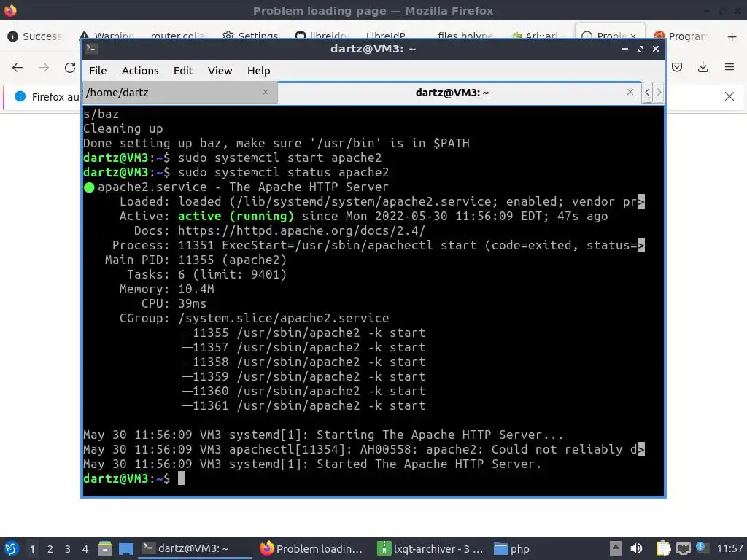Open Firefox downloads panel
Image resolution: width=747 pixels, height=560 pixels.
(703, 67)
